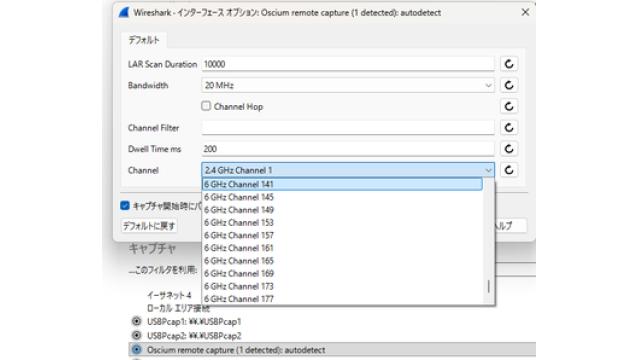
Task: Select 6 GHz Channel 141
Action: [x=342, y=184]
